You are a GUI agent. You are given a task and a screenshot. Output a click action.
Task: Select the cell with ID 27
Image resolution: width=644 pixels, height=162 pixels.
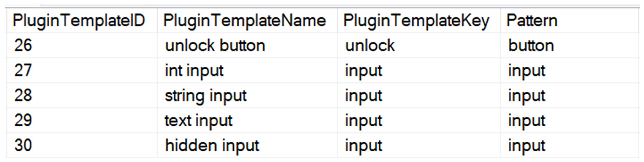(x=23, y=71)
